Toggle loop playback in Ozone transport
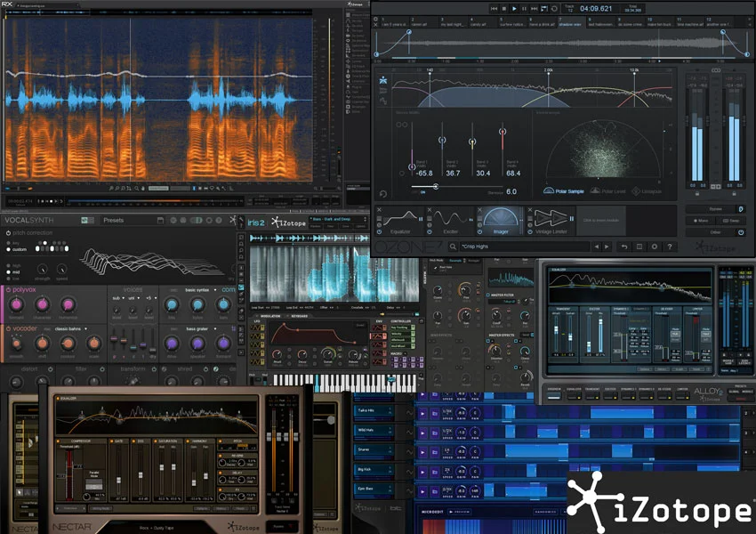 tap(554, 9)
